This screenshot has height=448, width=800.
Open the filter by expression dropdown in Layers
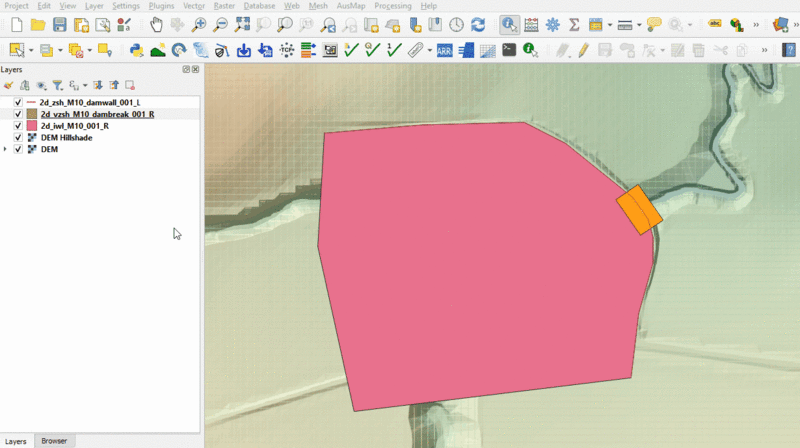[84, 85]
